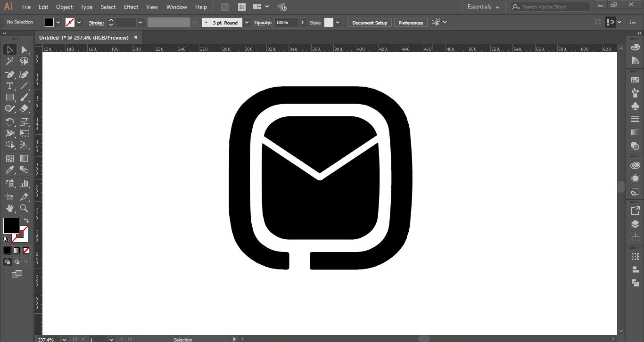Image resolution: width=644 pixels, height=342 pixels.
Task: Enable Draw Normal mode
Action: [x=8, y=262]
